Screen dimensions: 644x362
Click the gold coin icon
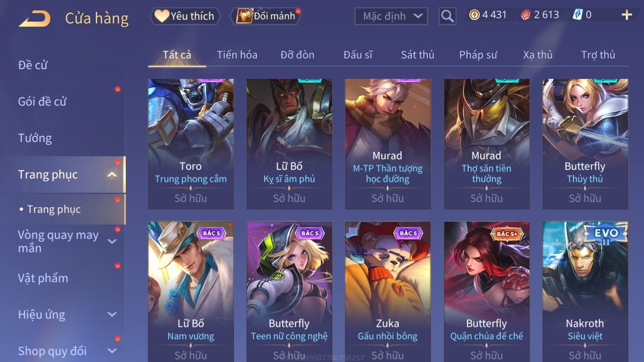474,15
